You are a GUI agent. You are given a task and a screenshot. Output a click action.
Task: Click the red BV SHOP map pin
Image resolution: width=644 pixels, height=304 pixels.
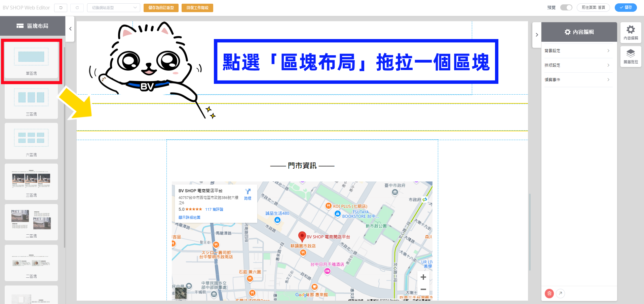click(x=302, y=237)
